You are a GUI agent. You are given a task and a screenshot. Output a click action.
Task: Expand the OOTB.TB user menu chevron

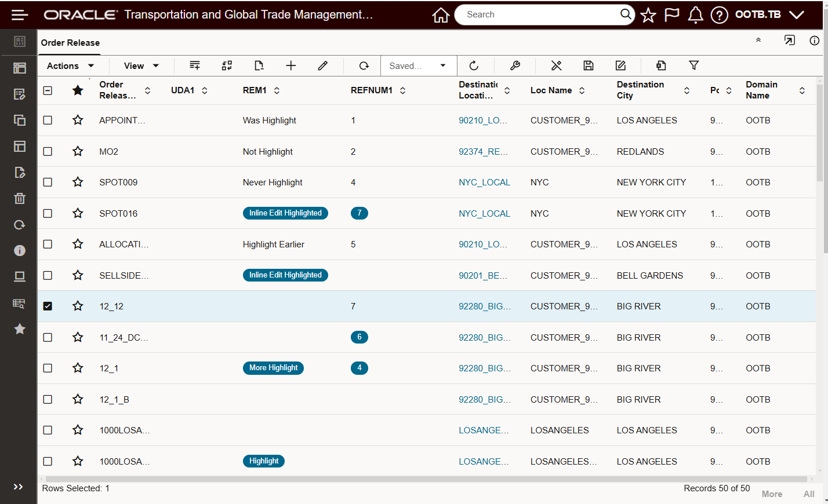coord(797,15)
